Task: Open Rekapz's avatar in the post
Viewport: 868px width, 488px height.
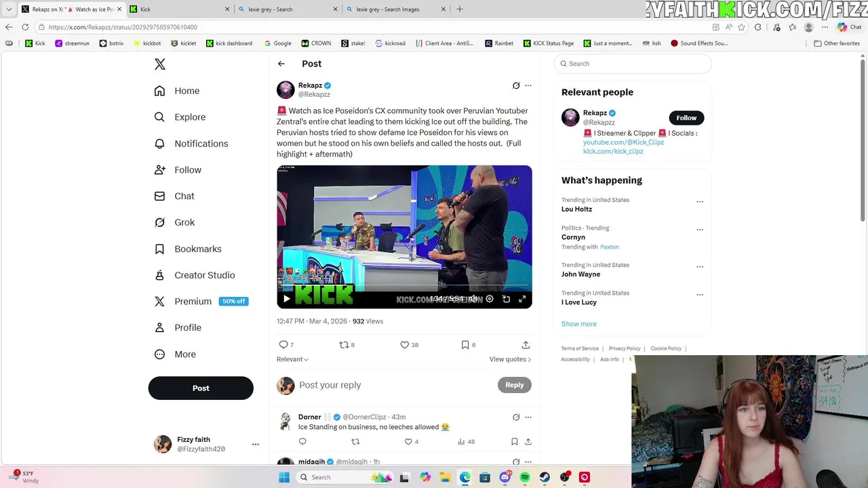Action: (285, 89)
